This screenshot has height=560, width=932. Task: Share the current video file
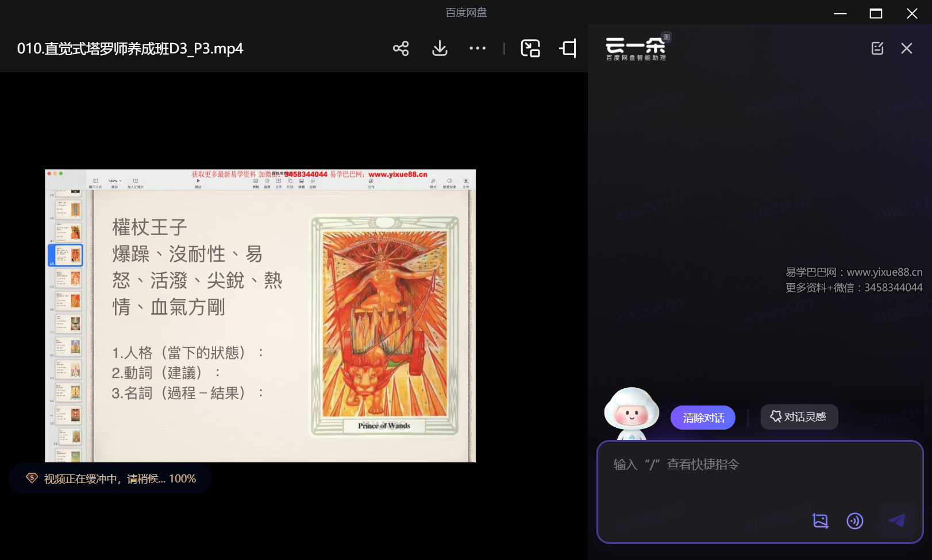pos(400,48)
